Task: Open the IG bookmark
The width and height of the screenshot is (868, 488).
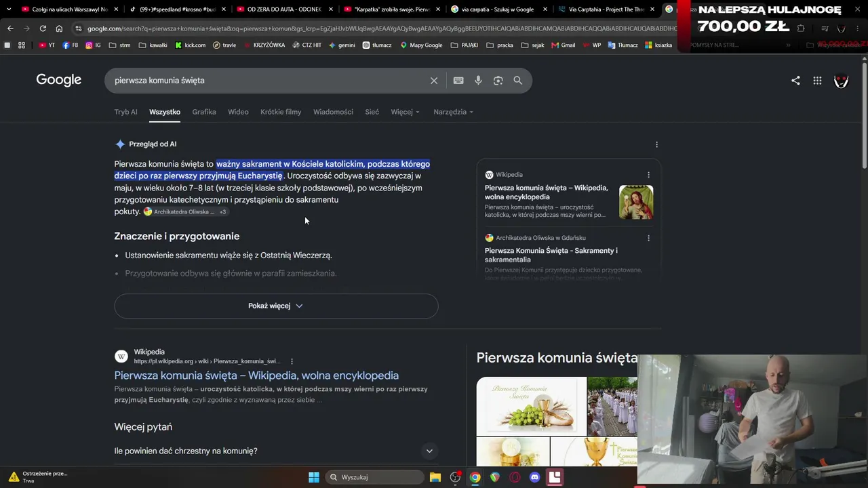Action: click(x=93, y=45)
